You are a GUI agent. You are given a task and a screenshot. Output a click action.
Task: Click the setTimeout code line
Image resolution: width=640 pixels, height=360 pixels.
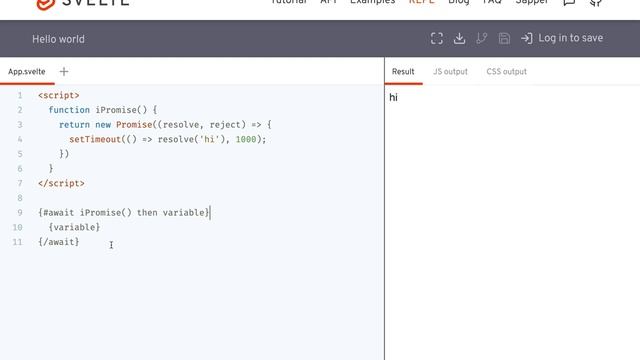(167, 140)
